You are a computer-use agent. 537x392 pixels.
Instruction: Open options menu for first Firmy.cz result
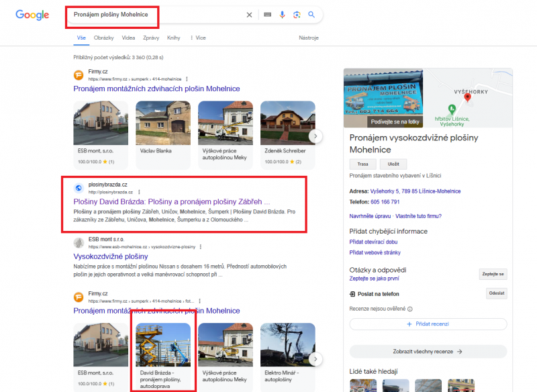tap(187, 79)
